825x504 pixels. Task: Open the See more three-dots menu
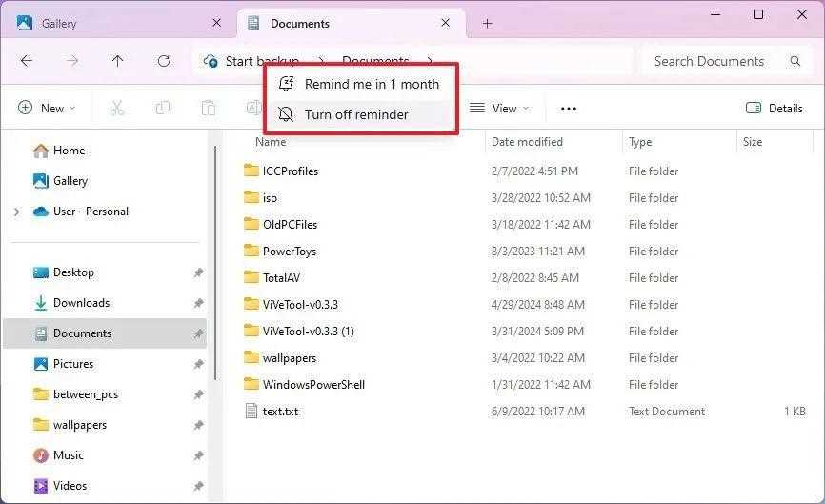pyautogui.click(x=569, y=109)
